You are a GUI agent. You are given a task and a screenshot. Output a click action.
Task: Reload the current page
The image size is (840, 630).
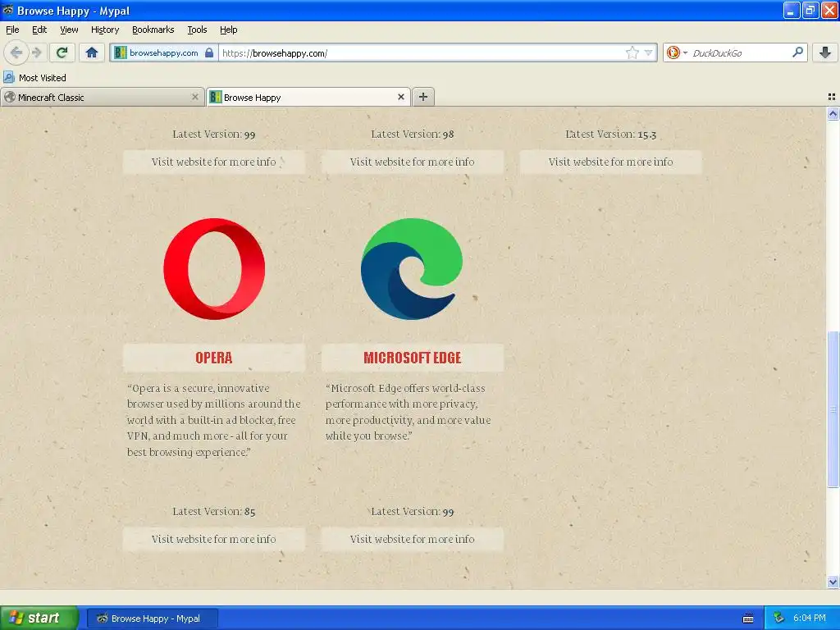tap(62, 52)
